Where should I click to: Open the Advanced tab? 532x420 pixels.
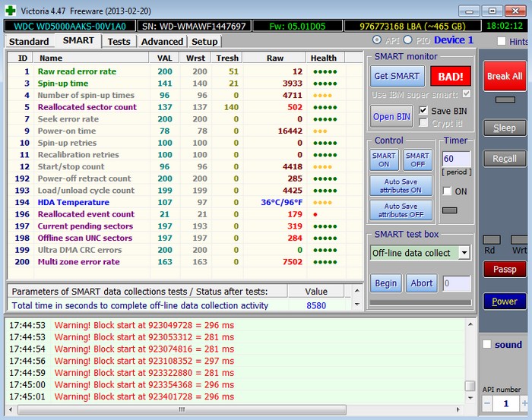[x=162, y=42]
